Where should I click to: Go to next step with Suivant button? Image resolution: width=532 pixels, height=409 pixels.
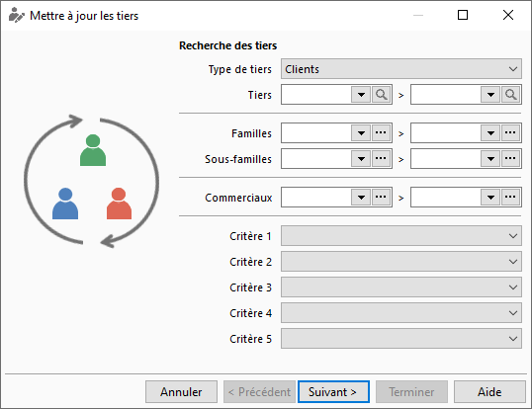tap(333, 392)
